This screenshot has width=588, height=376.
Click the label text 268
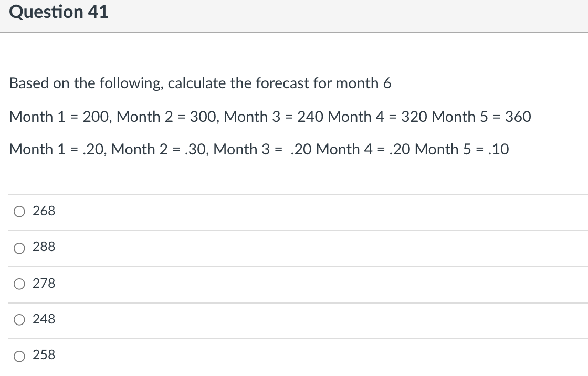(44, 211)
